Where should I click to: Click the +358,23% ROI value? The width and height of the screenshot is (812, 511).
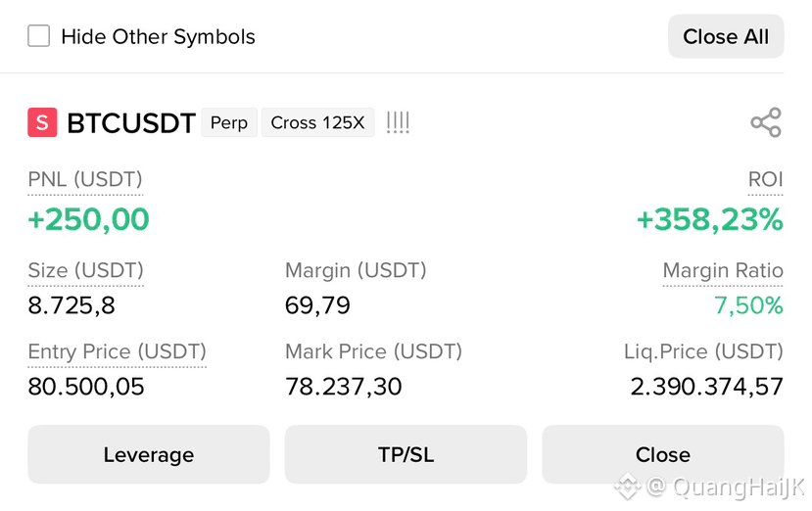(709, 219)
